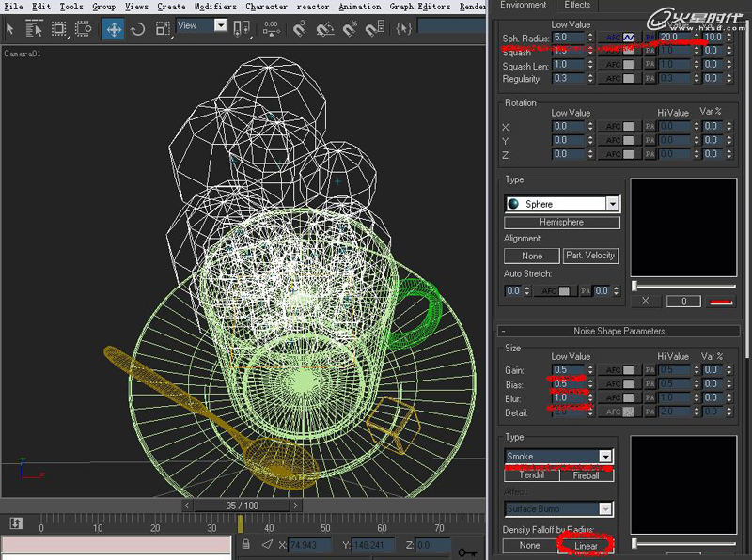Set Density Falloff by Radius to None
The image size is (752, 560).
coord(530,546)
